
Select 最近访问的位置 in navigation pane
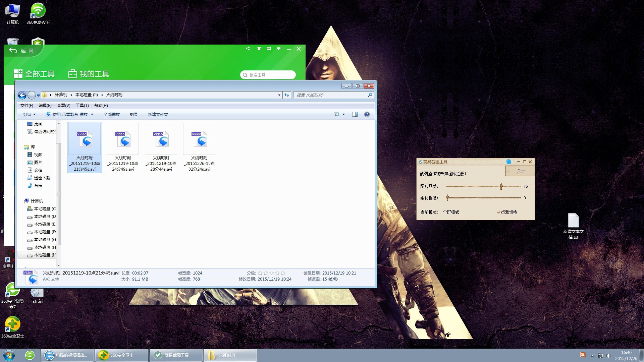click(41, 132)
